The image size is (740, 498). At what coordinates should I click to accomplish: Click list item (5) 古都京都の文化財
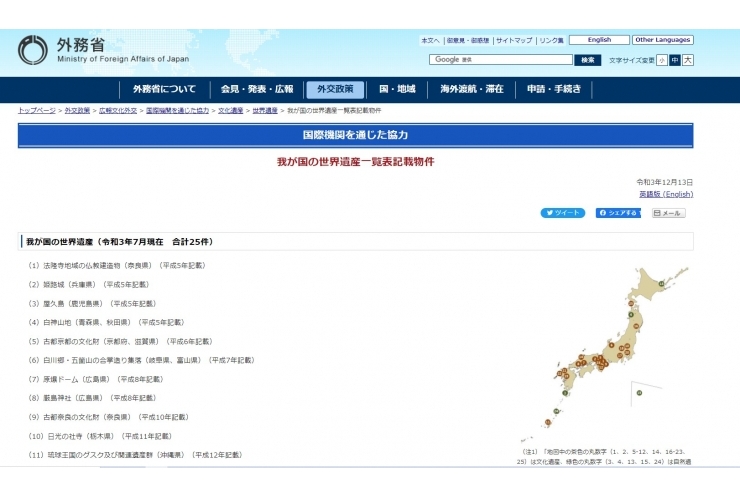pyautogui.click(x=120, y=341)
